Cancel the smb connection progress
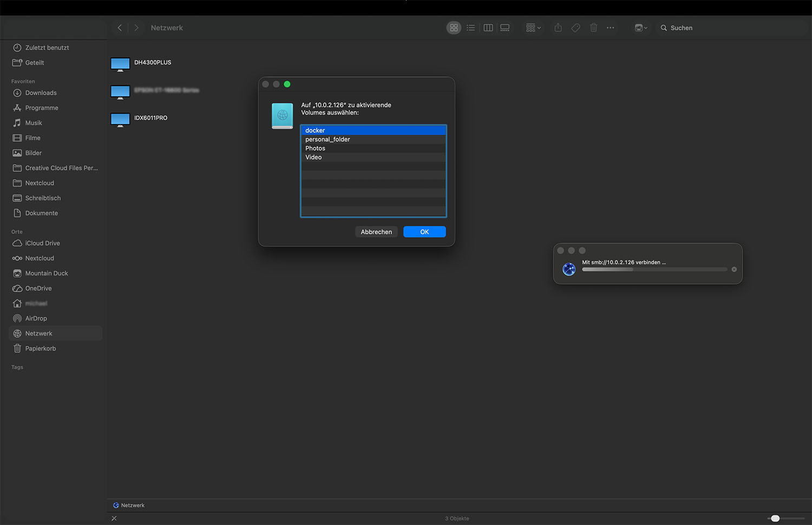The width and height of the screenshot is (812, 525). [x=734, y=270]
